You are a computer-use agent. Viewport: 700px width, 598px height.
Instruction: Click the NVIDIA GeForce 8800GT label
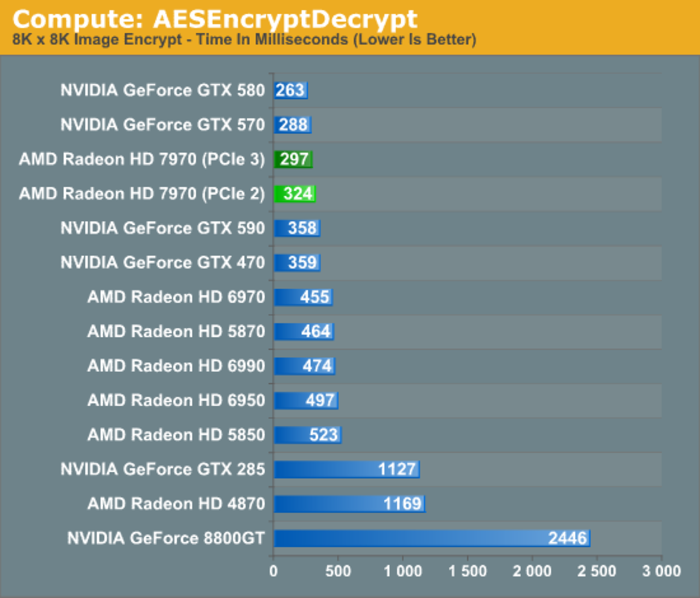click(166, 538)
